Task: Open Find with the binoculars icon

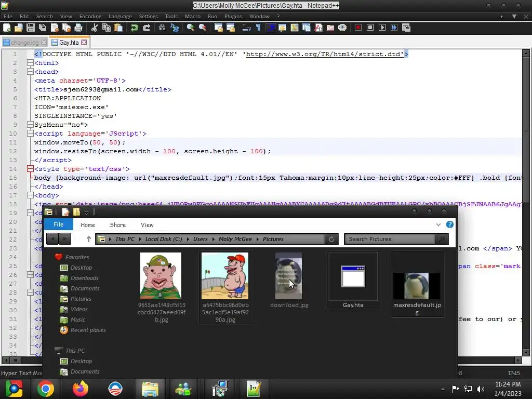Action: [x=162, y=28]
